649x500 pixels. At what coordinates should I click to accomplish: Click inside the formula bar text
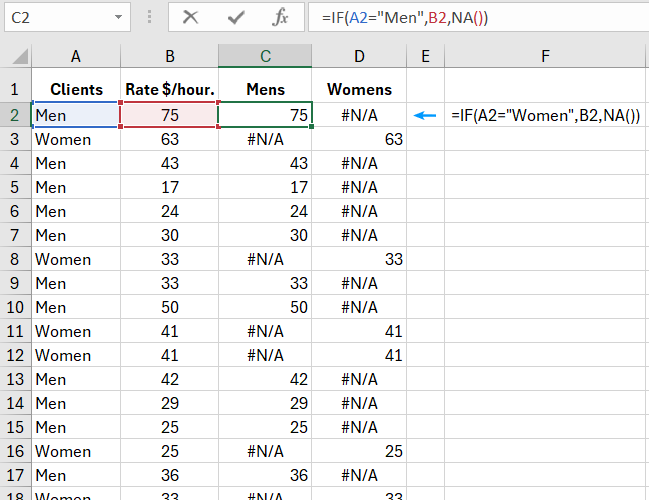click(480, 17)
